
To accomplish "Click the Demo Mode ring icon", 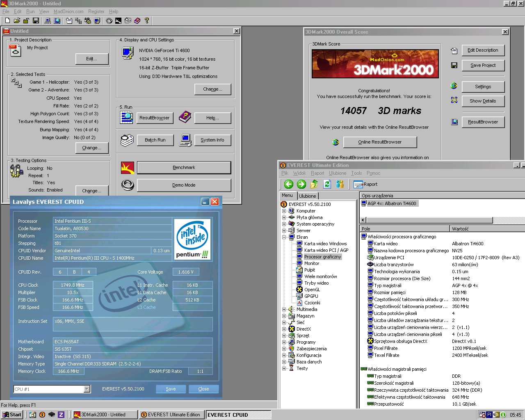I will tap(128, 185).
